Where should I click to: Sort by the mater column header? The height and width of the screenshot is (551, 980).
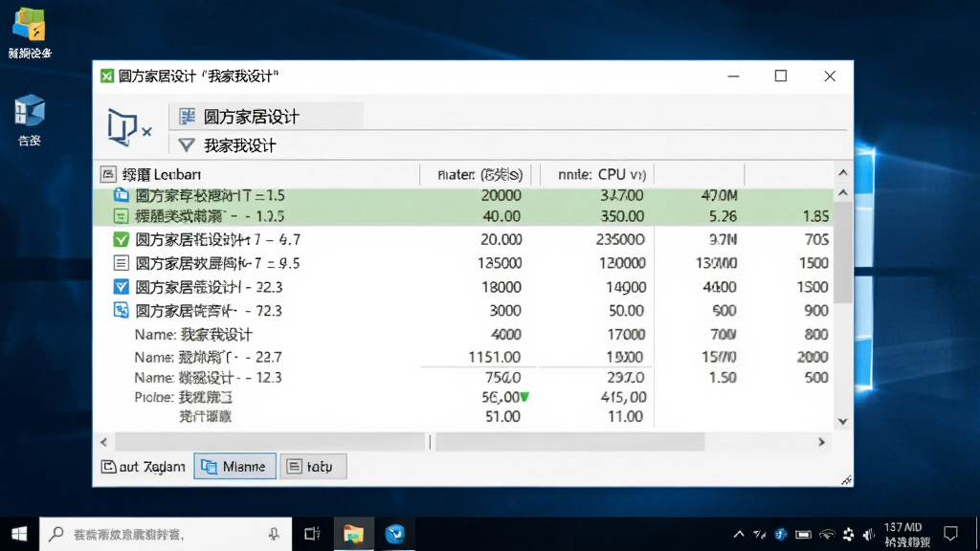tap(479, 174)
